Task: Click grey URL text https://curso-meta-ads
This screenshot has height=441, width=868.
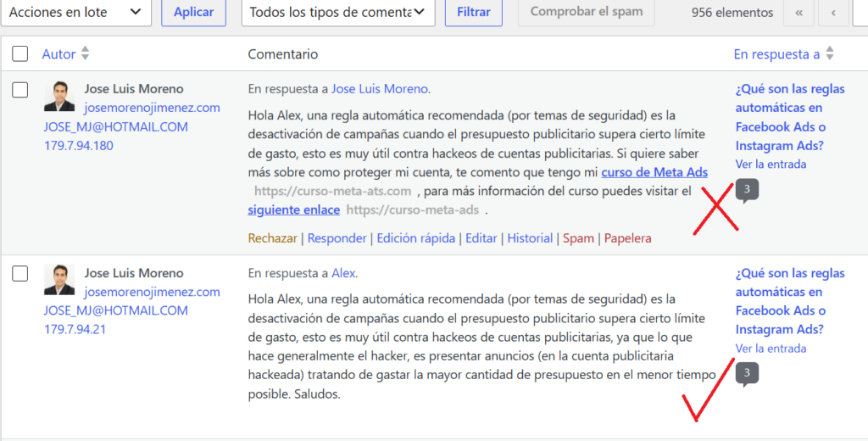Action: pos(413,210)
